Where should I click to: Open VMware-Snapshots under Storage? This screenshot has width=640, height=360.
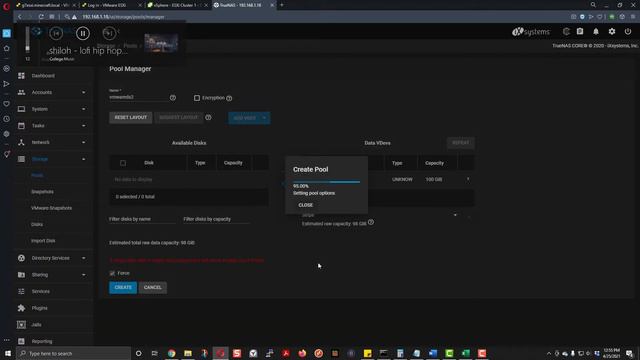point(51,208)
